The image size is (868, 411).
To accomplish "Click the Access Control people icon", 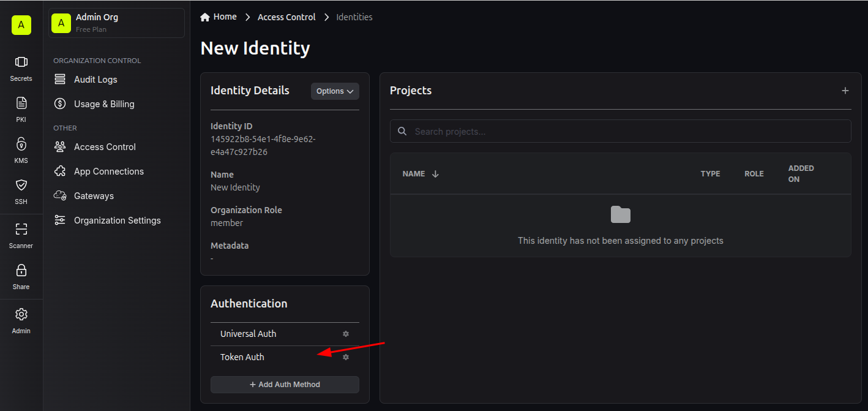I will click(x=60, y=147).
